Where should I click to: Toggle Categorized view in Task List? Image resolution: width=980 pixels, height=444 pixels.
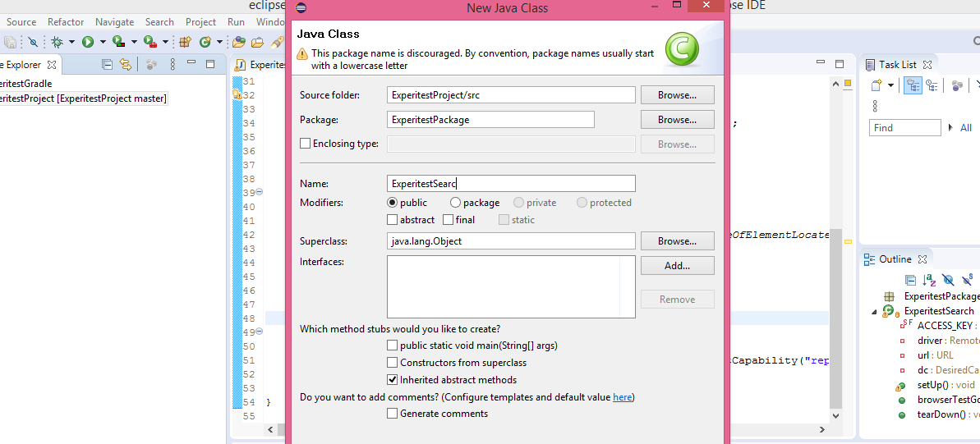click(913, 85)
